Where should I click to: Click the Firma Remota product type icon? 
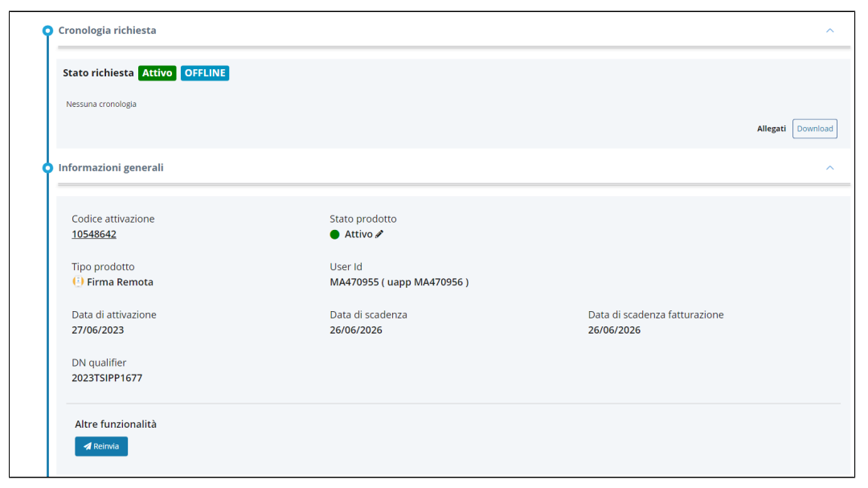pyautogui.click(x=78, y=282)
